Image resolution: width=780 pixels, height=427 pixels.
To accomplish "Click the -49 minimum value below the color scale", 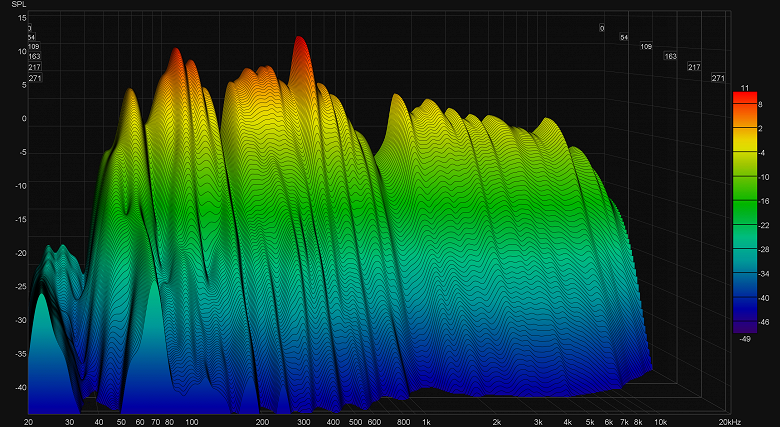I will point(745,339).
